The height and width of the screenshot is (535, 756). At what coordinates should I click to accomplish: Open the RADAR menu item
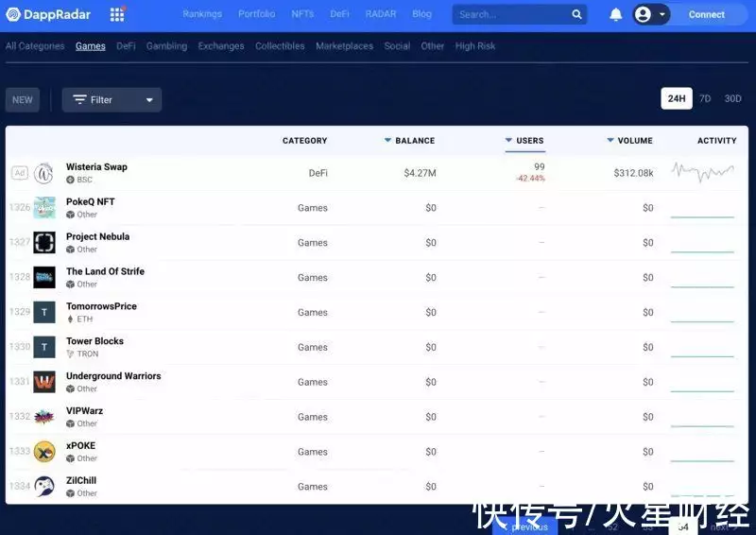click(381, 14)
